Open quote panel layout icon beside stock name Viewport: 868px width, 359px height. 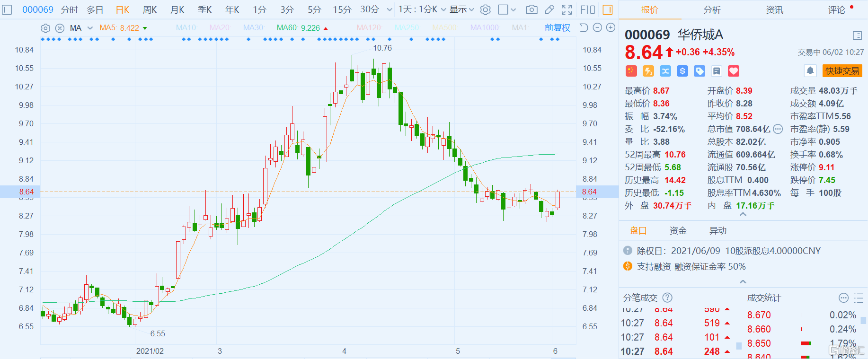point(857,35)
